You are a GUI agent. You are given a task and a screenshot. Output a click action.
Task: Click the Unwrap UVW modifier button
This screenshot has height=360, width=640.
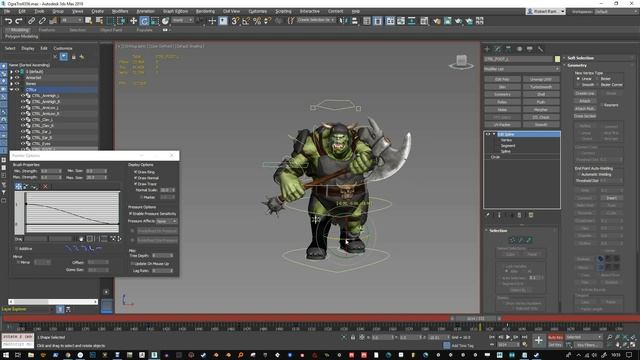coord(541,79)
